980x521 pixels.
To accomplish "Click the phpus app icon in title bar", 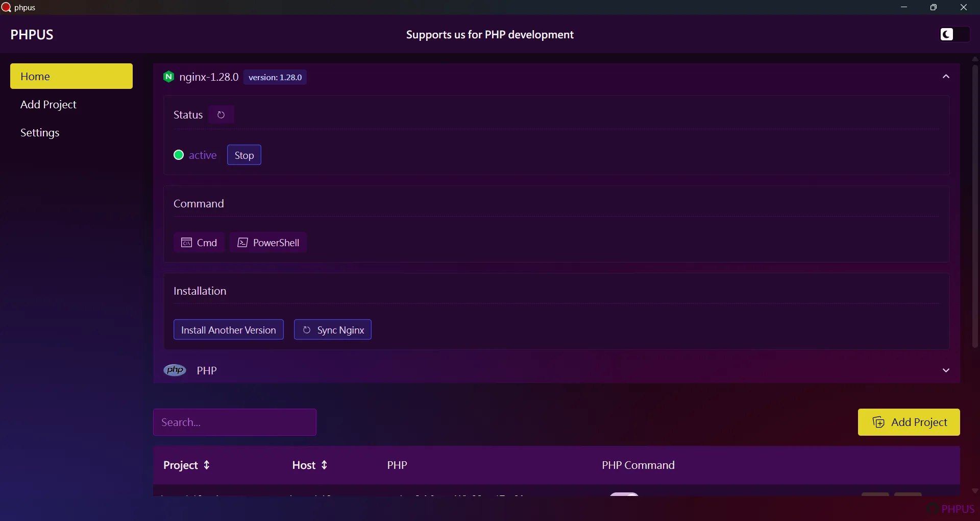I will tap(6, 7).
